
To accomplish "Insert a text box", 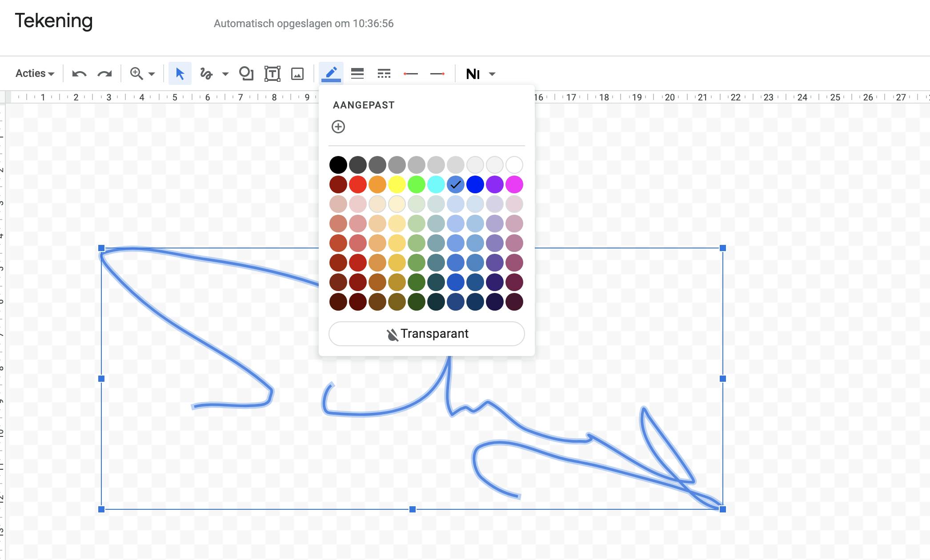I will [x=272, y=74].
